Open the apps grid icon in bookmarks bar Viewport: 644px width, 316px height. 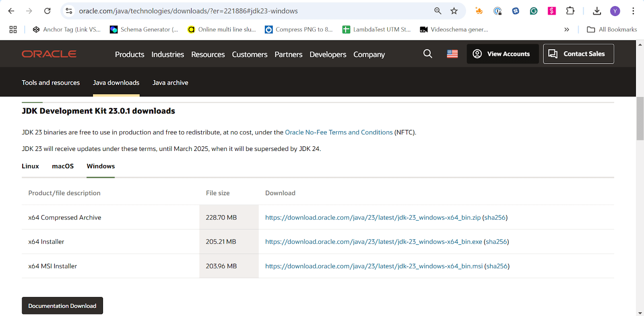tap(13, 29)
